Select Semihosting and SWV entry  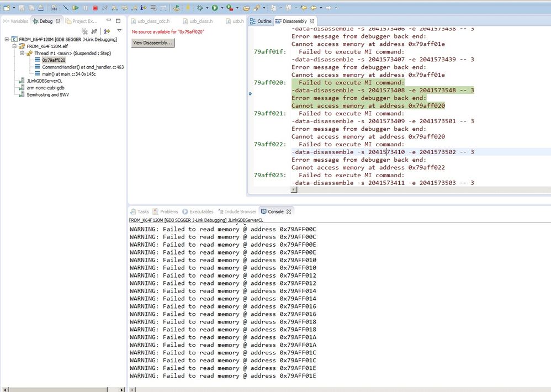pos(48,94)
